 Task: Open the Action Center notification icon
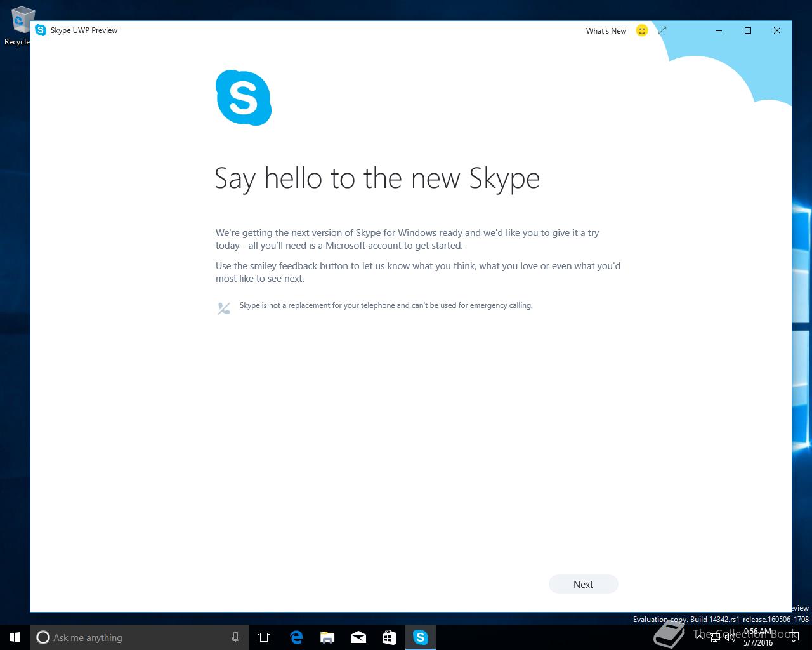click(793, 637)
